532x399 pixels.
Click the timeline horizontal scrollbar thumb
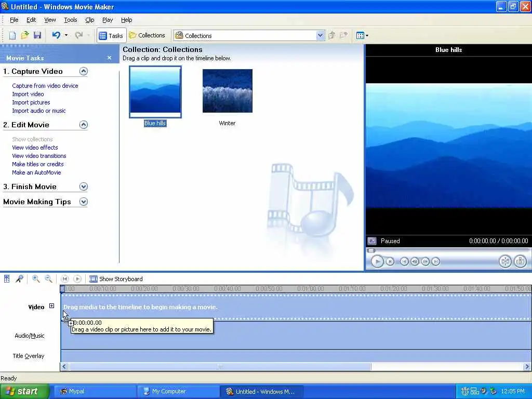click(x=220, y=367)
